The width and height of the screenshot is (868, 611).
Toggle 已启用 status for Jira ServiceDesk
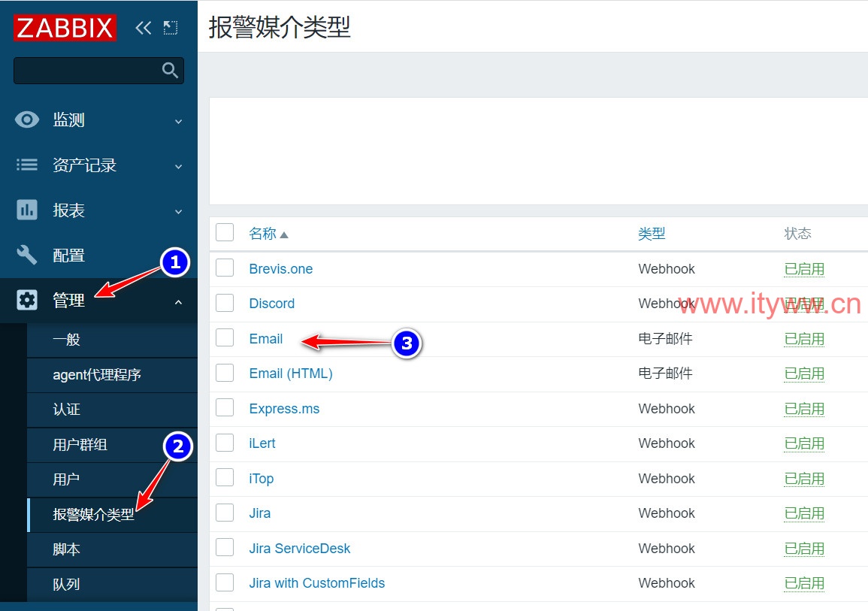click(804, 549)
